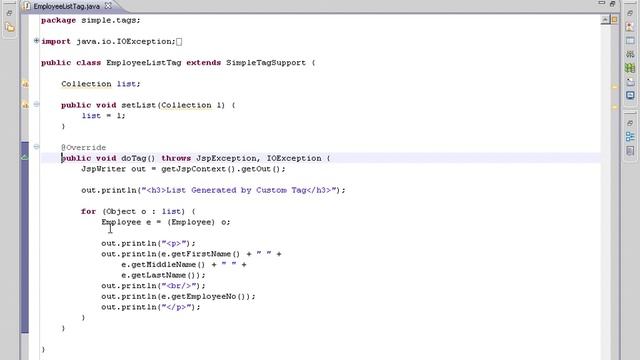Screen dimensions: 640x360
Task: Open the Servers view icon on right trim
Action: click(630, 54)
